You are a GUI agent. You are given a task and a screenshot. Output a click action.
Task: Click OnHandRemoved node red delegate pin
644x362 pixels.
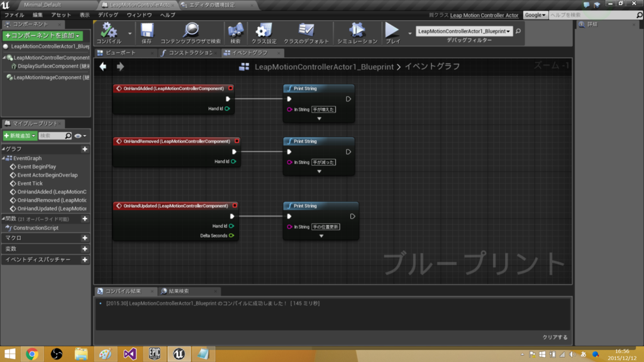[236, 141]
